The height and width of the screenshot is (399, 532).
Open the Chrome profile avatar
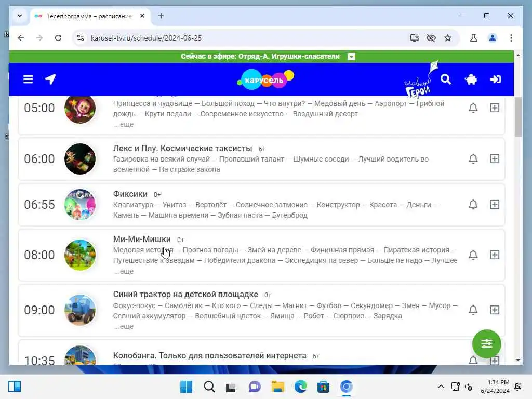tap(493, 38)
